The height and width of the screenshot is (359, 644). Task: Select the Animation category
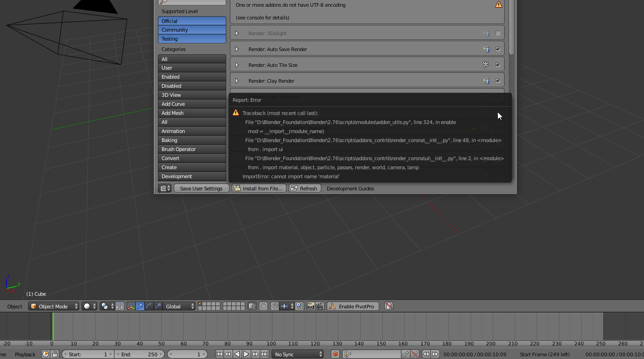pos(192,131)
